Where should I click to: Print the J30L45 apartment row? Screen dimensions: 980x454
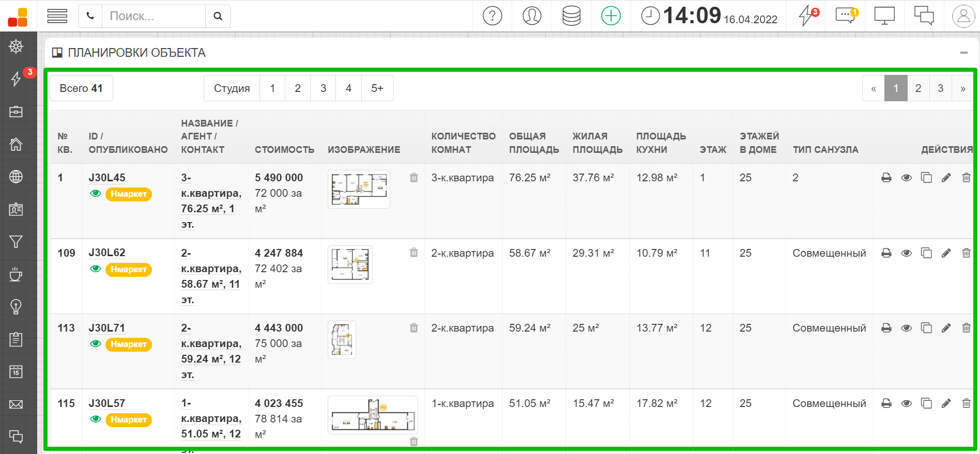(886, 178)
